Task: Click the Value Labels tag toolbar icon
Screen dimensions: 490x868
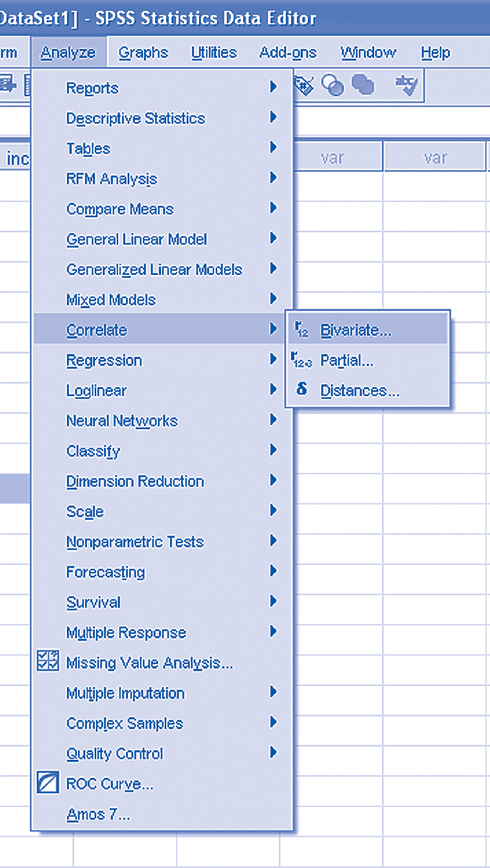Action: point(304,85)
